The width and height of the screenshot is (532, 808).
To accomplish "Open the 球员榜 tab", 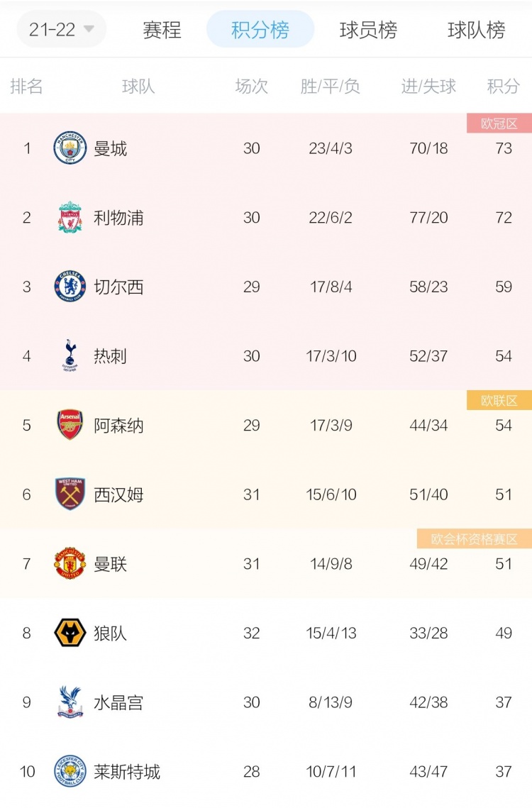I will pos(368,30).
